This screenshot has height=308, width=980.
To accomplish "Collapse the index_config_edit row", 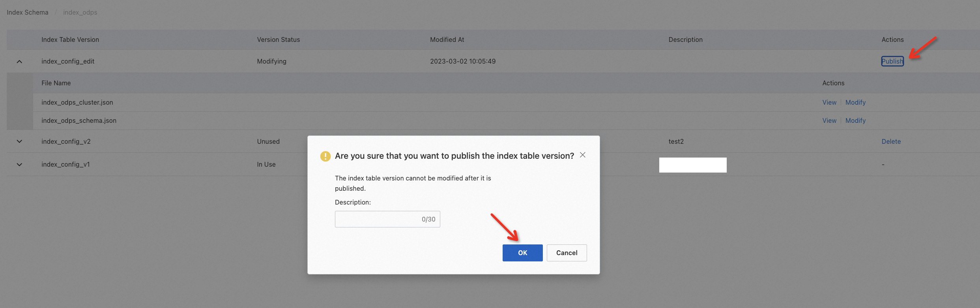I will pos(19,62).
